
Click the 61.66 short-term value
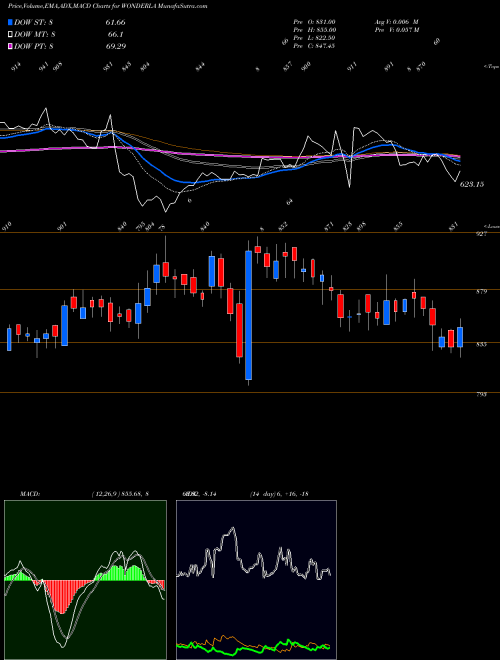[x=115, y=23]
